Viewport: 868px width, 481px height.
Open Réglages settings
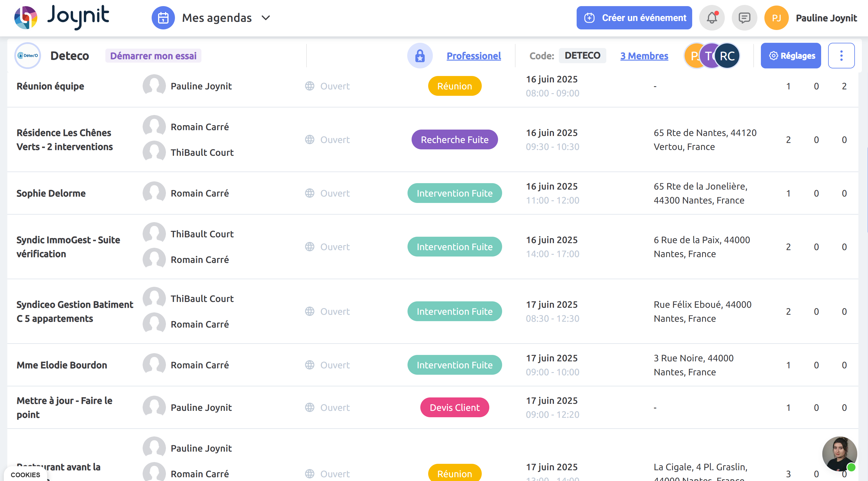click(791, 56)
